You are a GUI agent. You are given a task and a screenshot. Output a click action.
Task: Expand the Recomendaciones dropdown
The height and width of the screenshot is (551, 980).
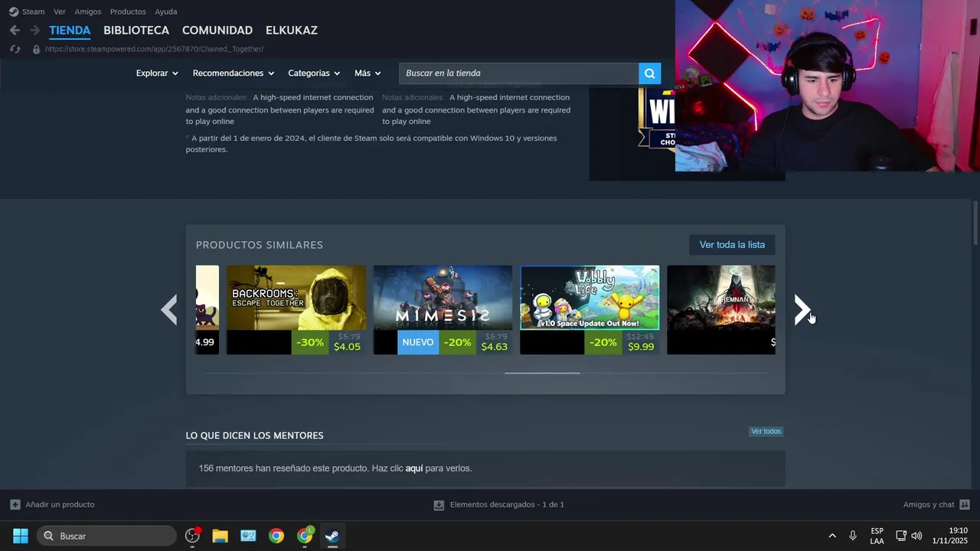(x=233, y=73)
